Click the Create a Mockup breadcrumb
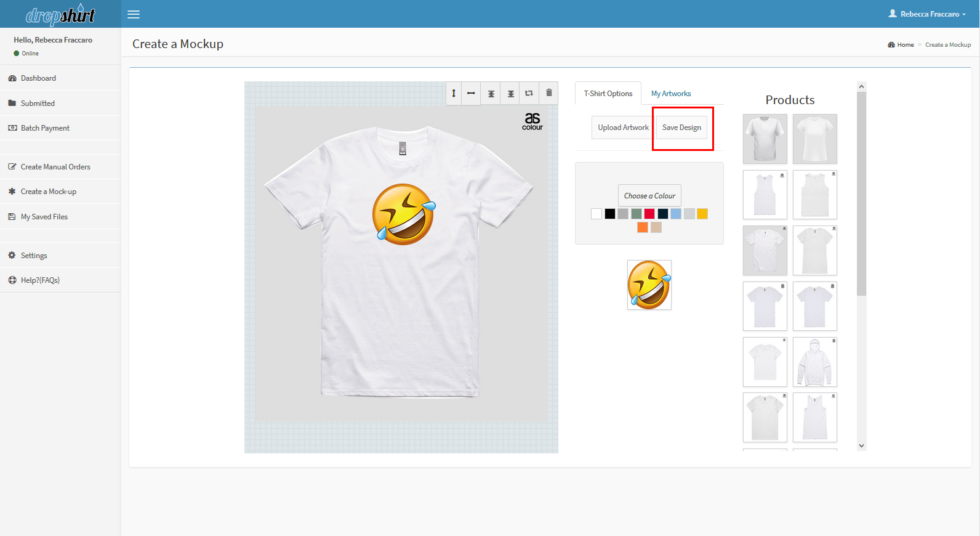980x536 pixels. pyautogui.click(x=948, y=45)
